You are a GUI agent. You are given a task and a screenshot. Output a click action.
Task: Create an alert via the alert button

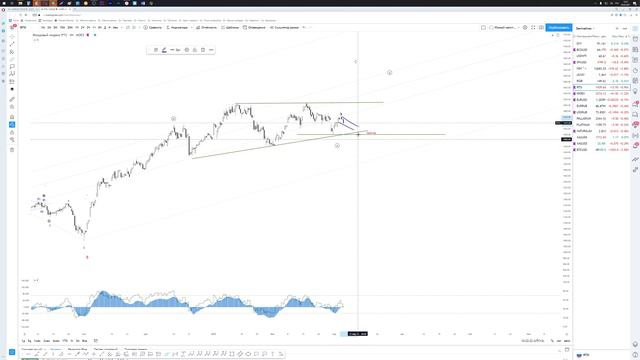pyautogui.click(x=254, y=27)
